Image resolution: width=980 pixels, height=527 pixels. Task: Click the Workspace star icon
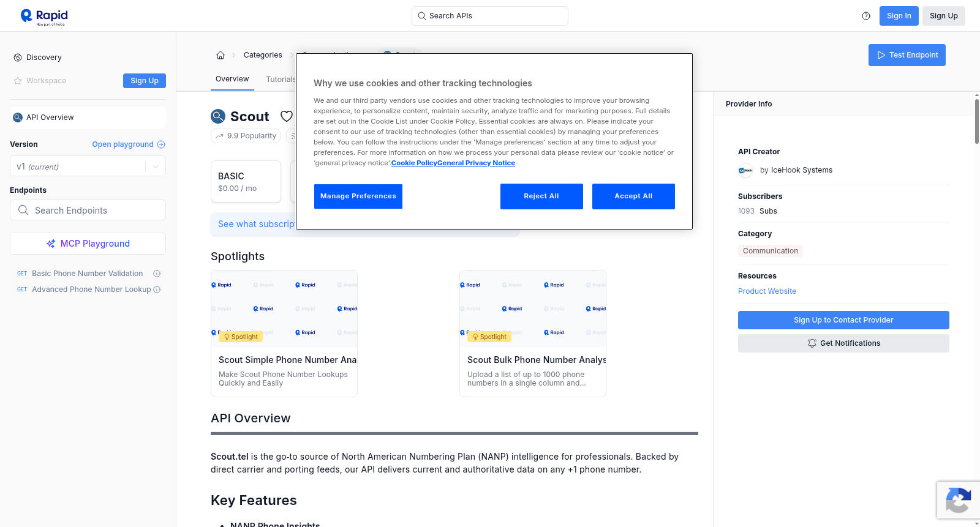(x=18, y=81)
